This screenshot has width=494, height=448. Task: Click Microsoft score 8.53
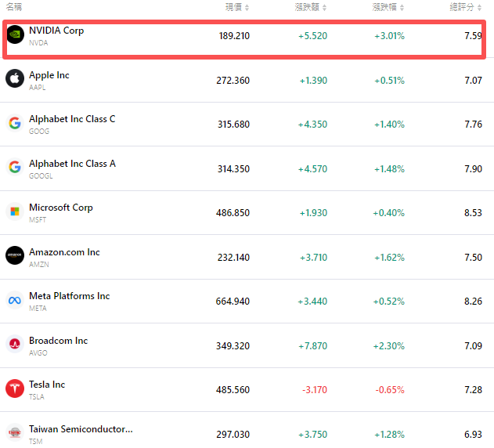tap(473, 213)
